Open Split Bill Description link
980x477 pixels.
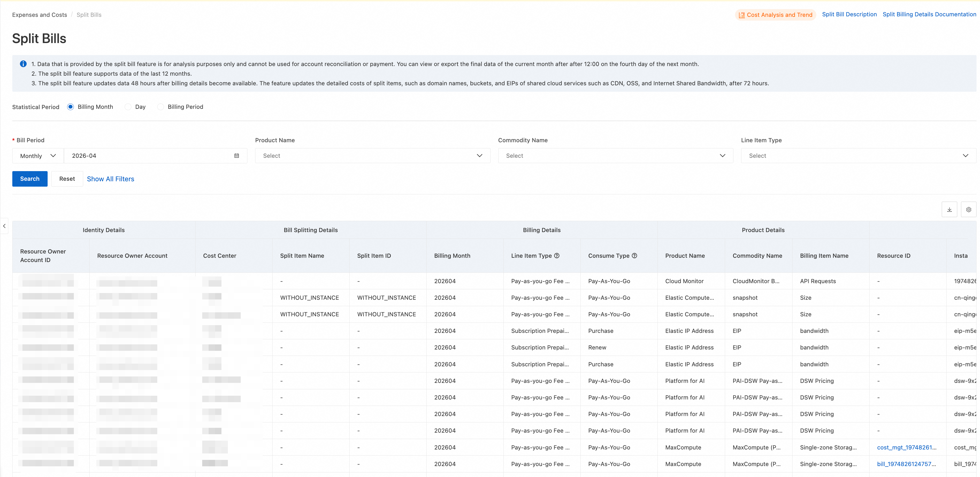click(849, 14)
